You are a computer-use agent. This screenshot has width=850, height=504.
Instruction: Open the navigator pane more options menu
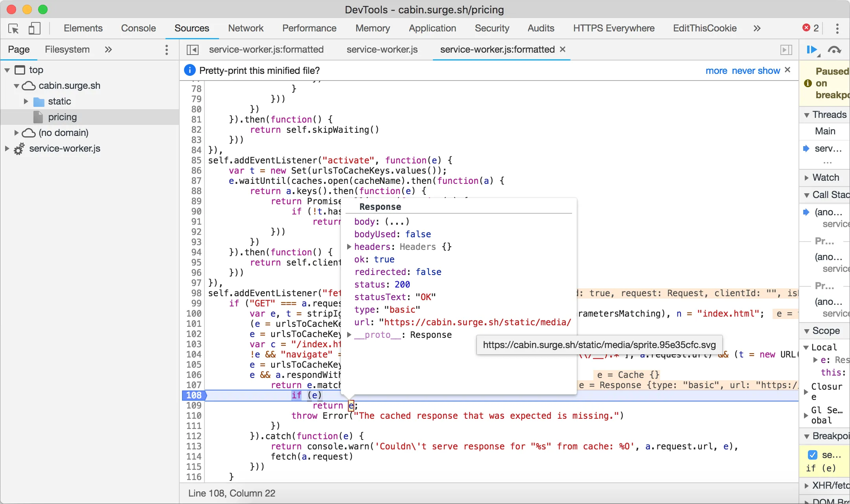tap(167, 49)
